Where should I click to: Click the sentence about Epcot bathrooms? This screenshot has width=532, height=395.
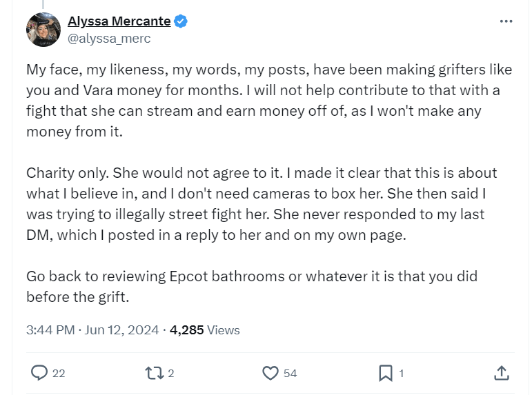coord(251,286)
